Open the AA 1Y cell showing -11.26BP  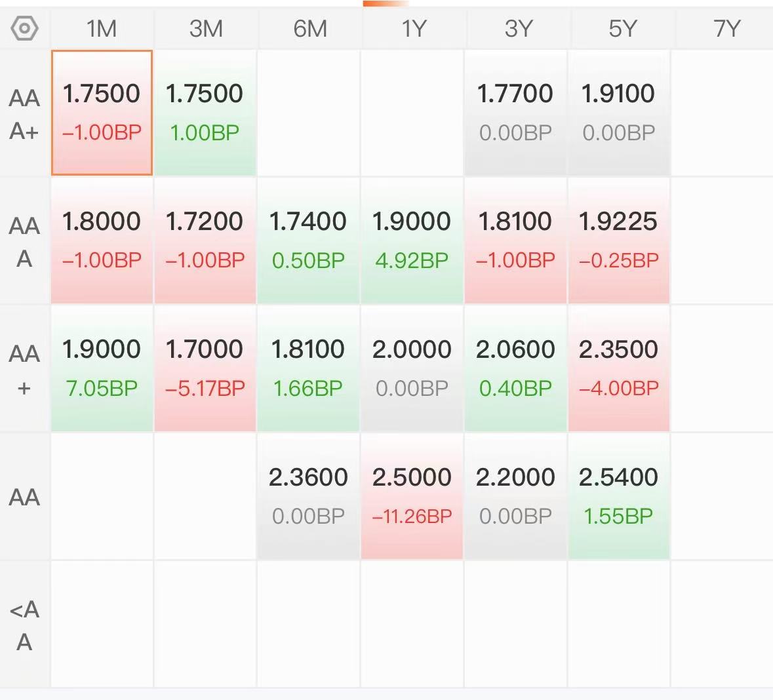tap(412, 496)
